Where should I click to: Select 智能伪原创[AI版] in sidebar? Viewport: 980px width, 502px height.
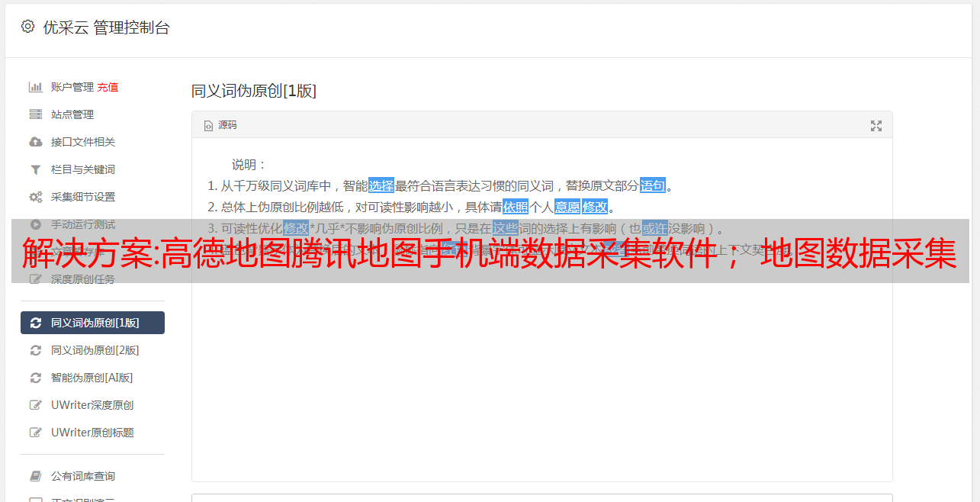pos(92,378)
